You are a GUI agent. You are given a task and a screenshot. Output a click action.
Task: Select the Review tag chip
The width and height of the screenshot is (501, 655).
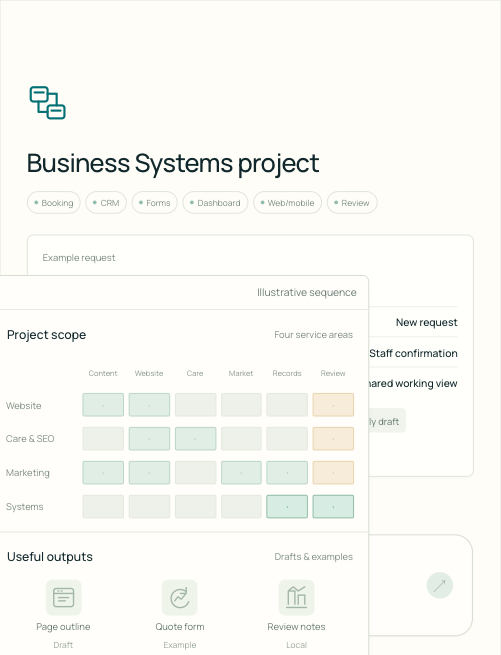tap(352, 203)
